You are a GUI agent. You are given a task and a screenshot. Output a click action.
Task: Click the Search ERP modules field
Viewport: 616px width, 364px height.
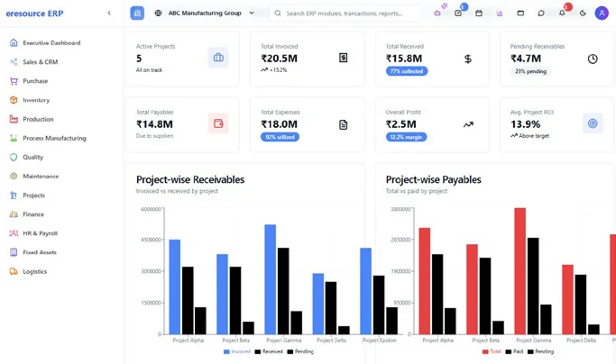(x=347, y=14)
